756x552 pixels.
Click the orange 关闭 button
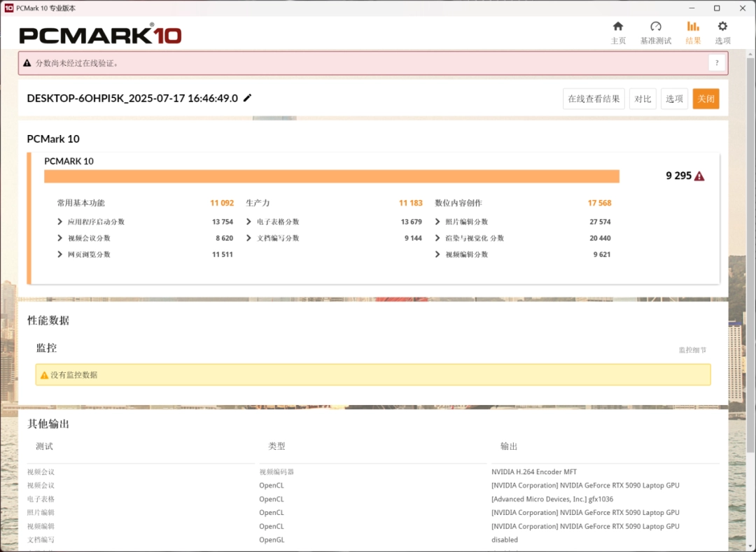pyautogui.click(x=706, y=99)
